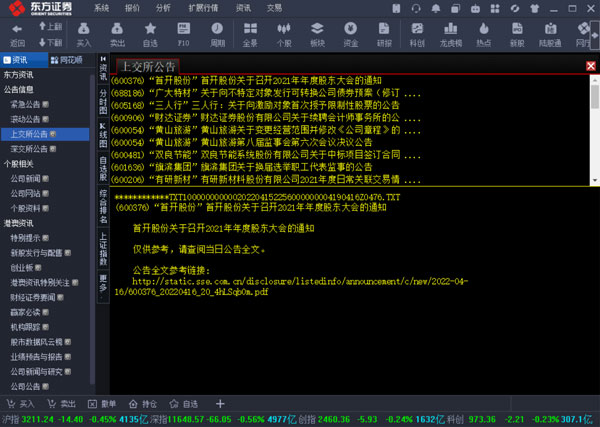Open the 分析 menu

coord(163,8)
